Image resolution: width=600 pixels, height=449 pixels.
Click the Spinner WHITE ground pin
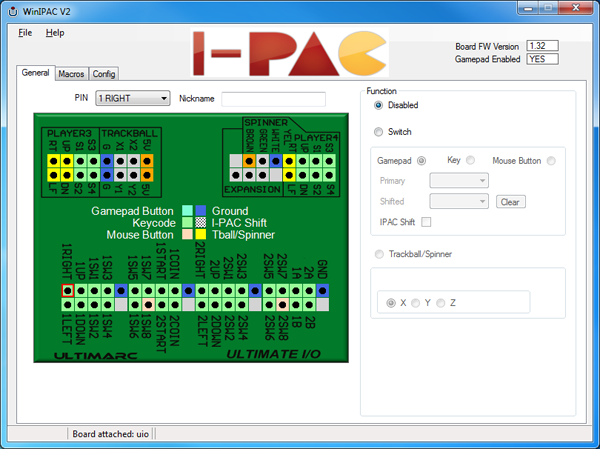tap(276, 161)
